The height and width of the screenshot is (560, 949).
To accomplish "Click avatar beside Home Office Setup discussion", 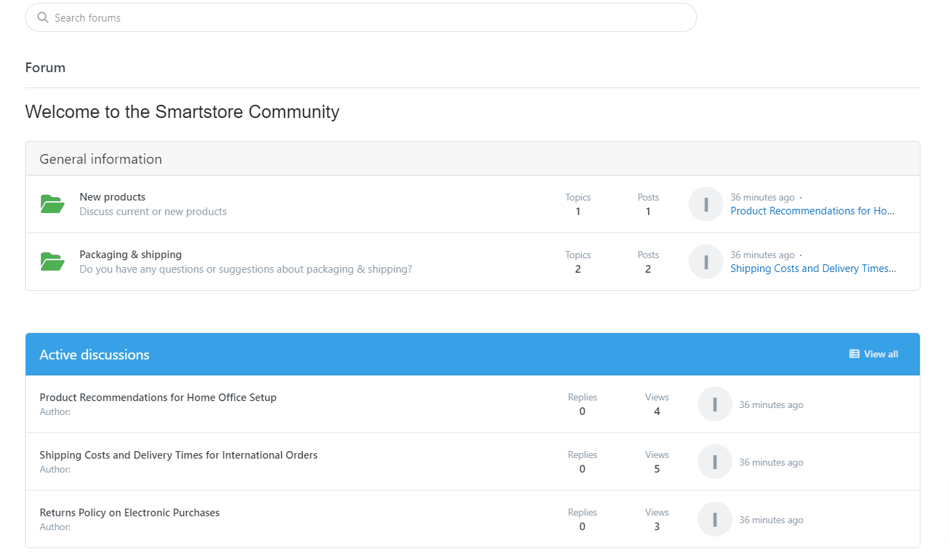I will (x=714, y=404).
